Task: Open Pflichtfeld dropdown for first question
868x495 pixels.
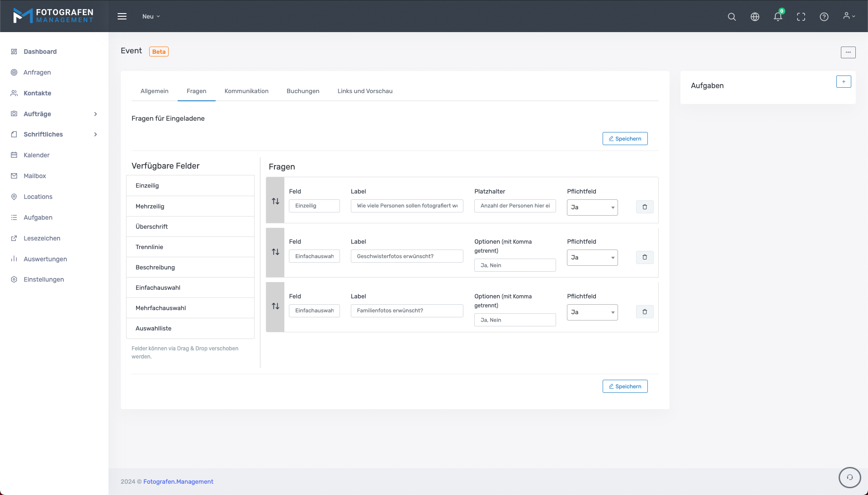Action: (592, 207)
